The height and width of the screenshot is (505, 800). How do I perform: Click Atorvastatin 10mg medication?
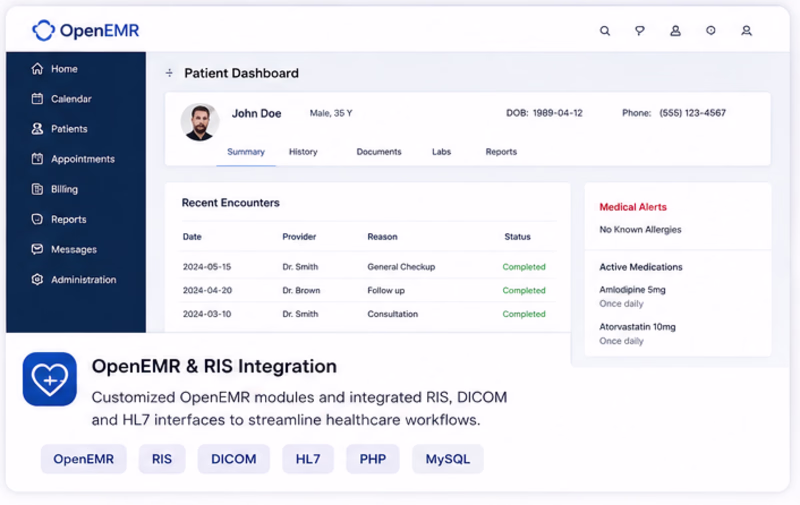point(637,327)
